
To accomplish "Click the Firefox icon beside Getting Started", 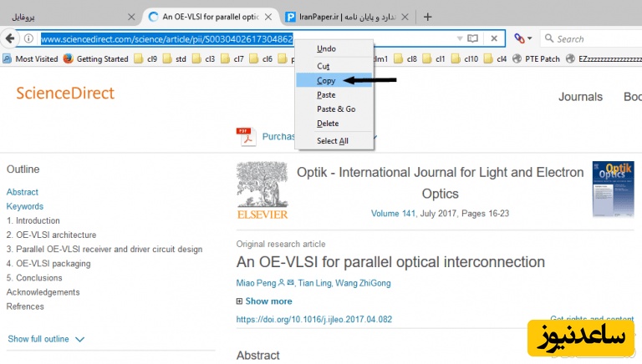I will coord(69,59).
